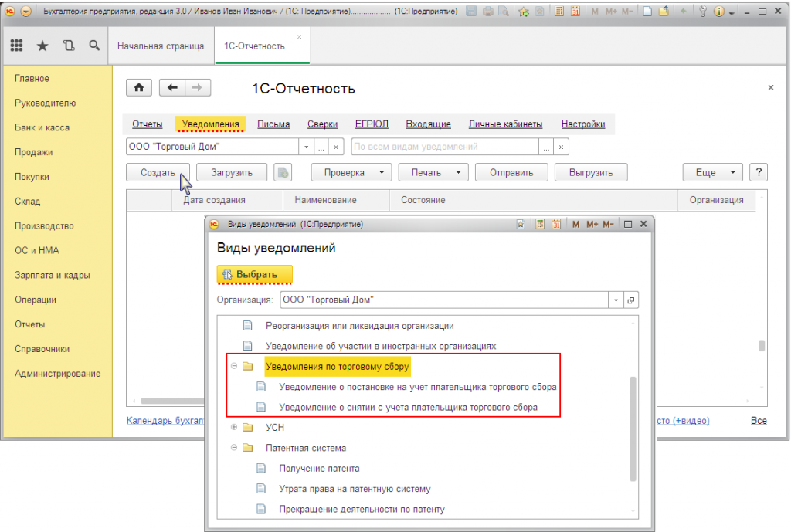Image resolution: width=791 pixels, height=532 pixels.
Task: Select Уведомление о постановке на учет плательщика торгового сбора
Action: pyautogui.click(x=418, y=387)
